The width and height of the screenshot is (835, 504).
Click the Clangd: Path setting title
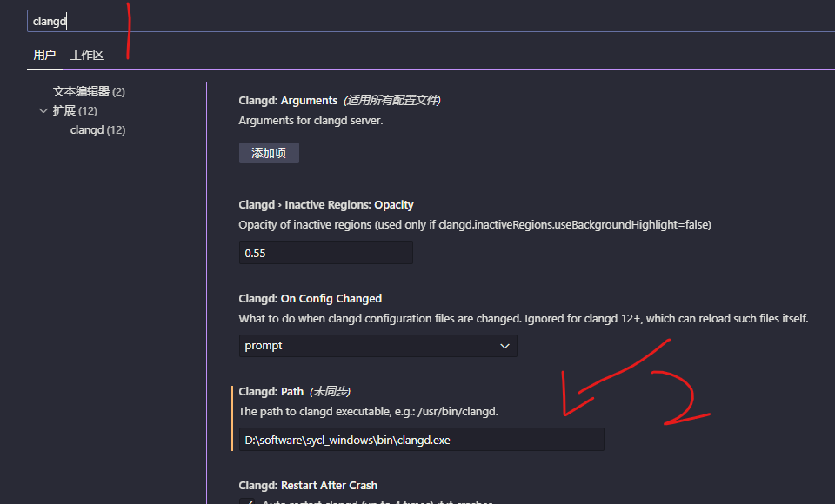[x=271, y=392]
